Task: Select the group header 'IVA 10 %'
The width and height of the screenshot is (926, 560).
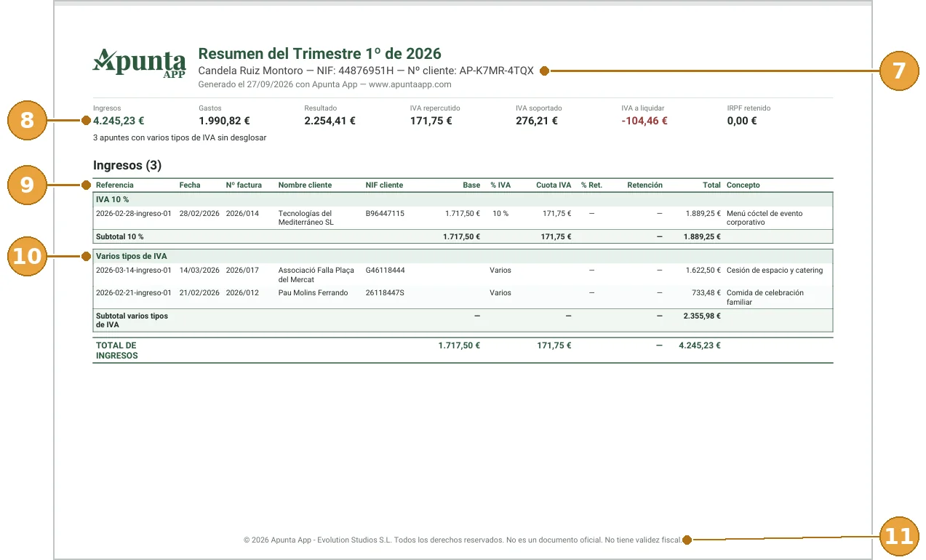Action: point(113,199)
